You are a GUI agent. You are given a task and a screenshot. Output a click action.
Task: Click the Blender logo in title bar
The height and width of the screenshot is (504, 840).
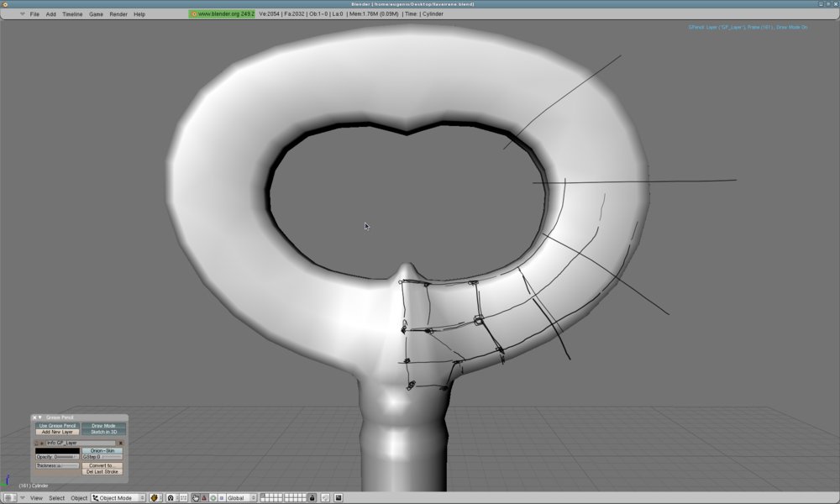[5, 4]
